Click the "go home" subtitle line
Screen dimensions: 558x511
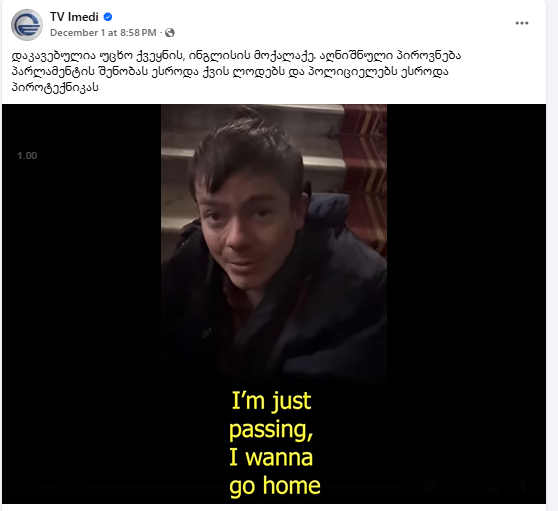tap(275, 486)
